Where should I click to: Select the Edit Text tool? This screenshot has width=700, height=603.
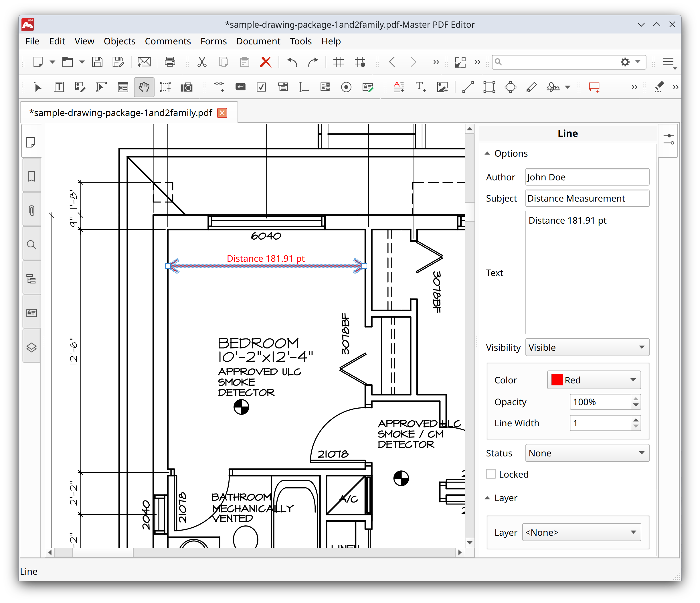click(59, 87)
